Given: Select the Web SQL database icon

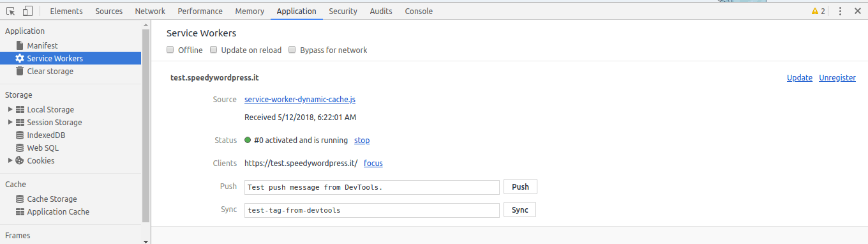Looking at the screenshot, I should (x=20, y=148).
